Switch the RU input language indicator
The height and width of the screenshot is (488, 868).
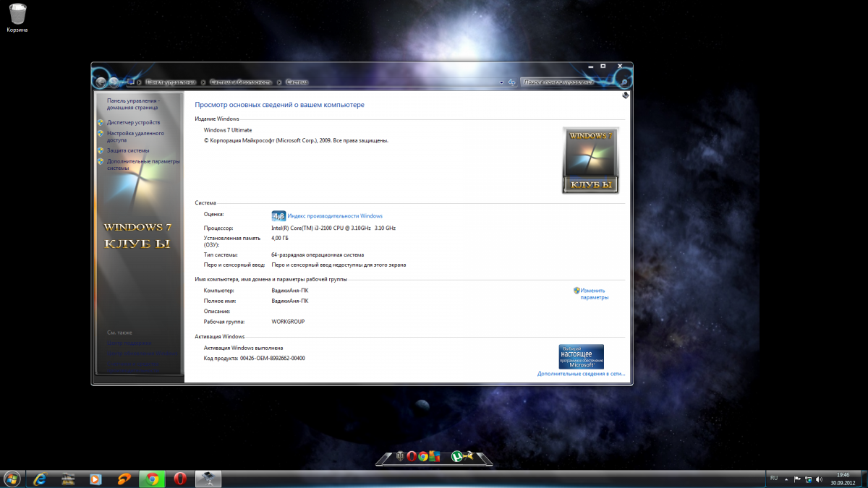(773, 478)
